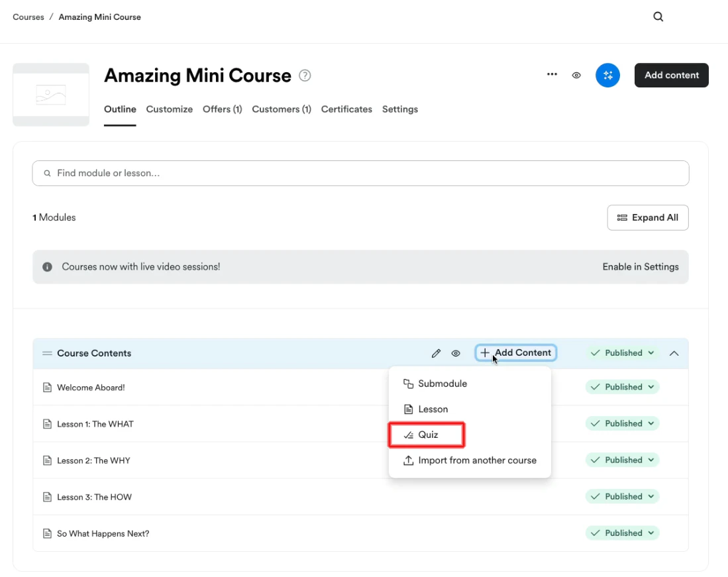Choose Submodule from the menu
This screenshot has height=577, width=728.
pyautogui.click(x=470, y=384)
